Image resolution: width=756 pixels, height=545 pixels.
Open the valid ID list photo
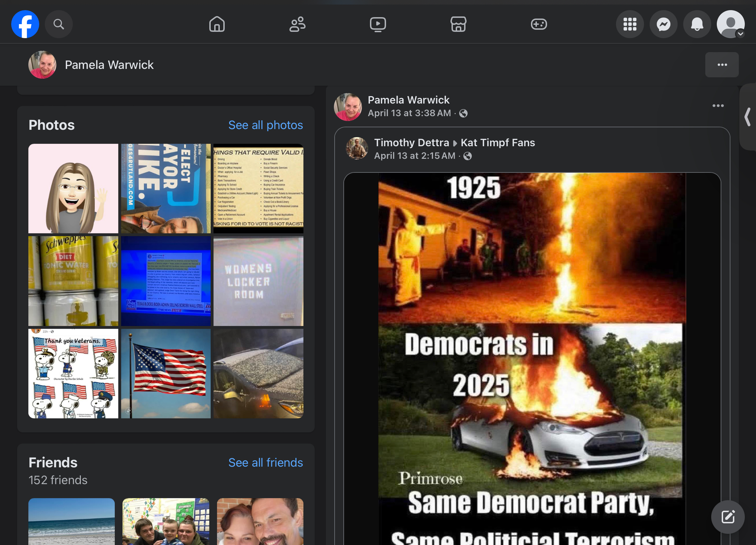(258, 189)
